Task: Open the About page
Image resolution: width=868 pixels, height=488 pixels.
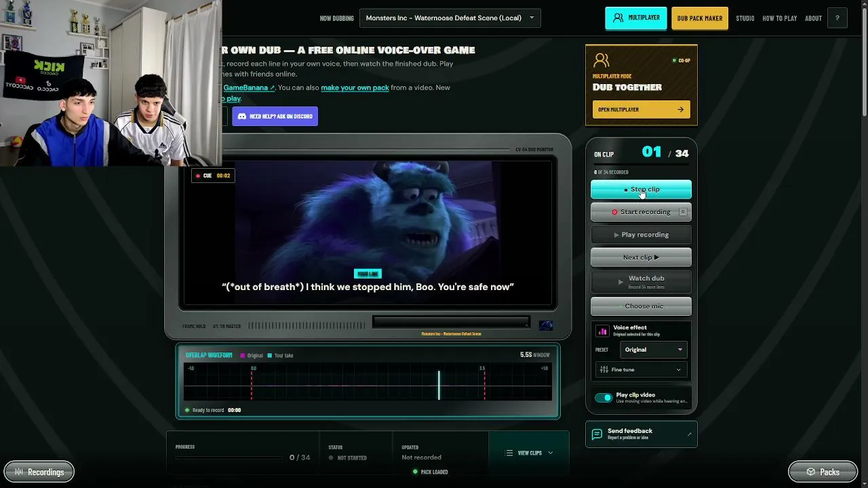Action: pos(813,18)
